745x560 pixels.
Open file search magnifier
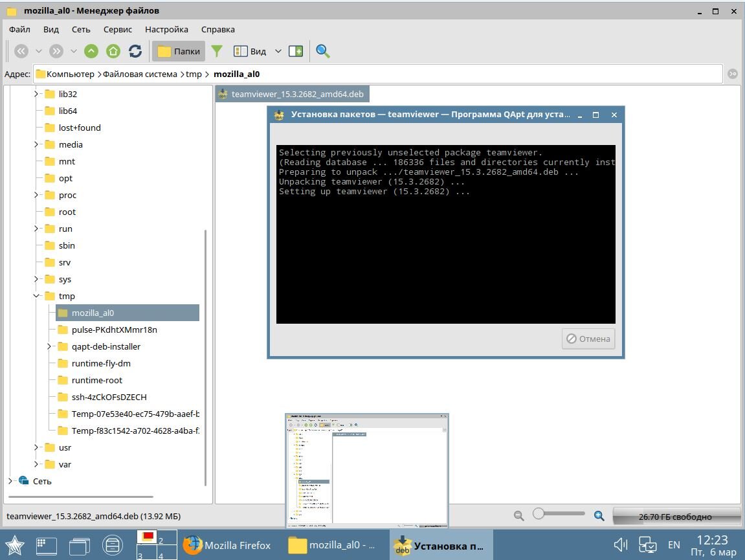(322, 51)
